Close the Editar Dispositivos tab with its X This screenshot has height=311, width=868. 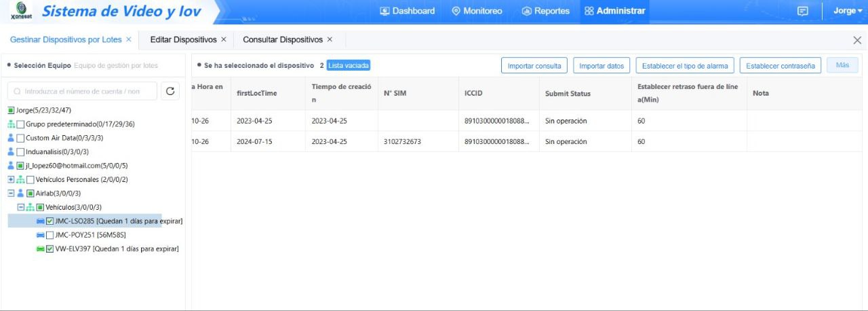224,40
